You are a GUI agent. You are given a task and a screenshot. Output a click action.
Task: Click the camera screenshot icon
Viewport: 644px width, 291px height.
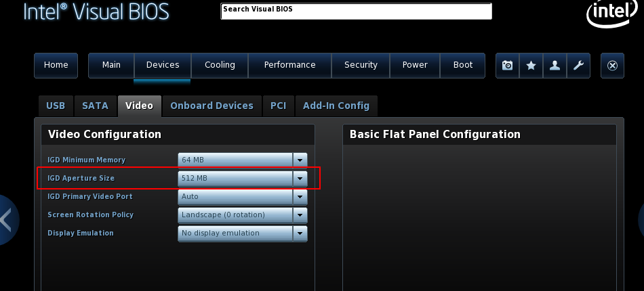[507, 66]
